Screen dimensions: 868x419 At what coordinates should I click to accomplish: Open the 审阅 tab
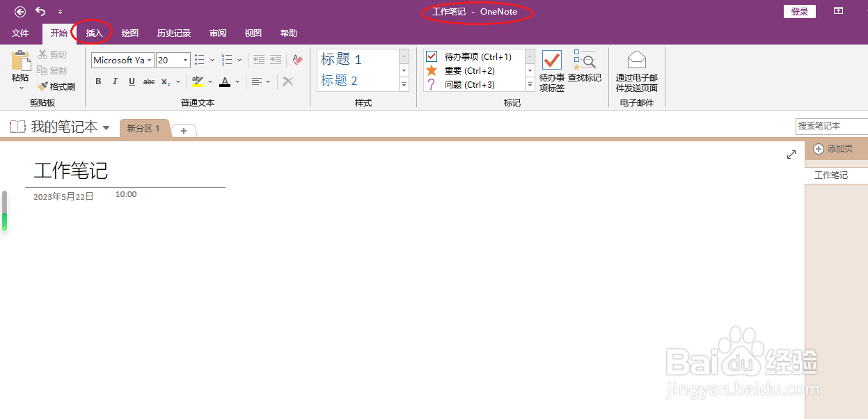[x=218, y=33]
